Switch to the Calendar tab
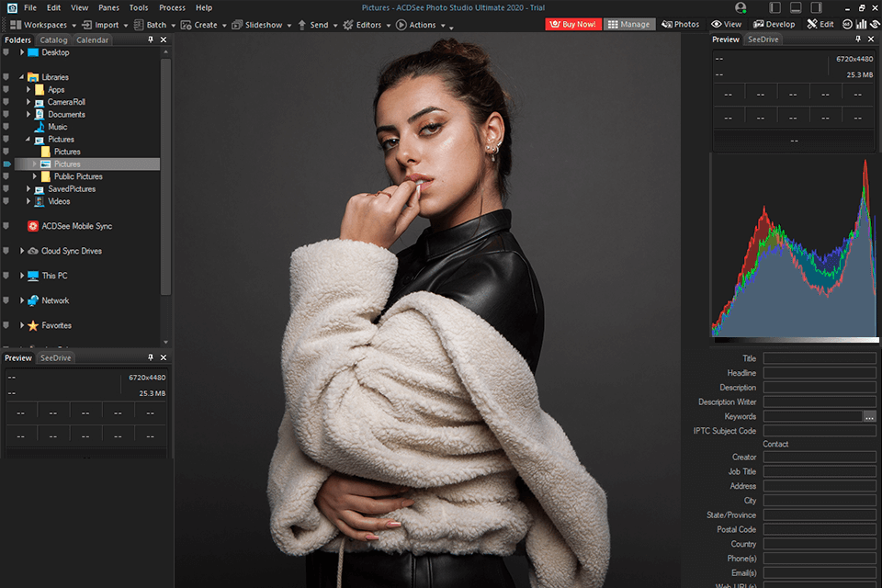The image size is (882, 588). 92,40
